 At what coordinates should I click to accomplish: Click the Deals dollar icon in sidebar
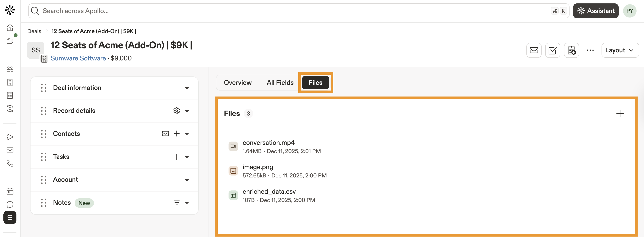[x=10, y=217]
